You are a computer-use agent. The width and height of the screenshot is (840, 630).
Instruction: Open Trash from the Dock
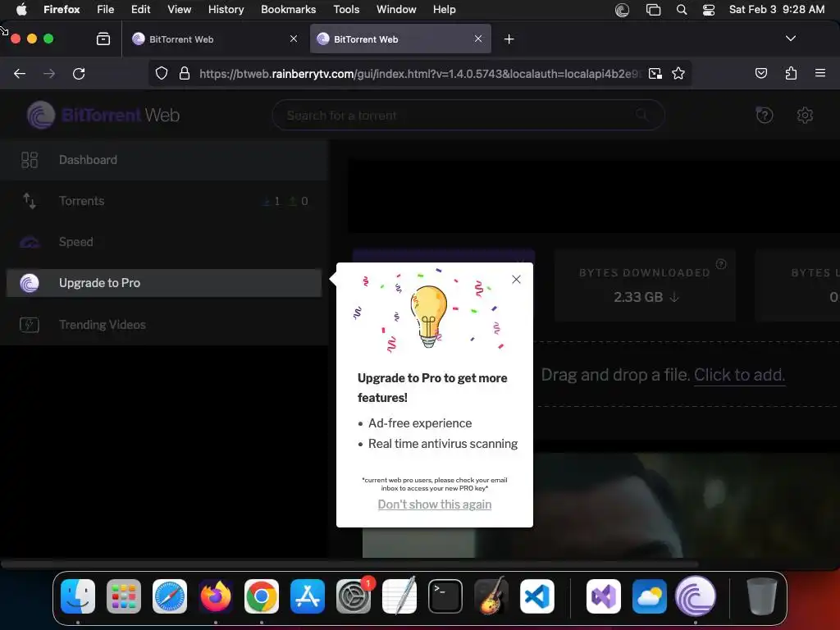point(762,596)
